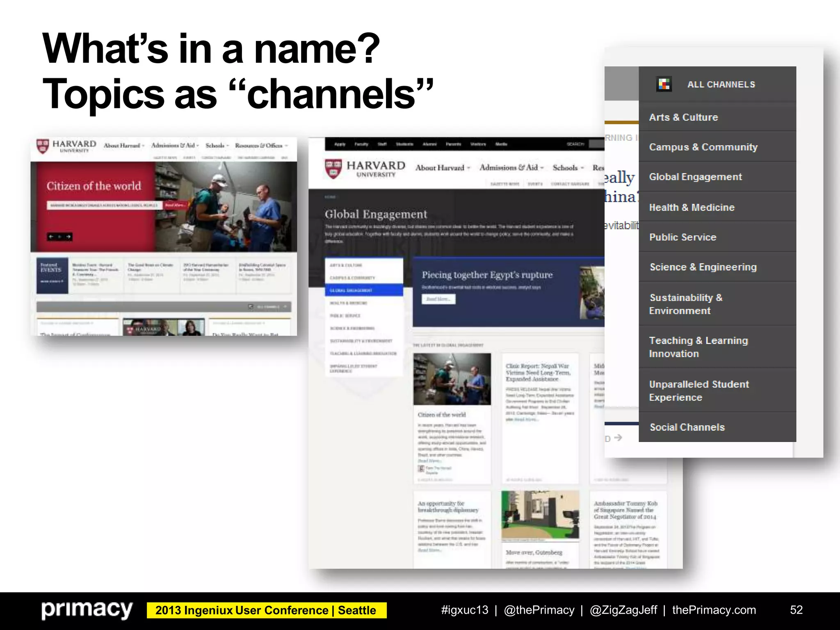Screen dimensions: 840x630
Task: Click Harvard shield logo in left screenshot
Action: pos(43,146)
